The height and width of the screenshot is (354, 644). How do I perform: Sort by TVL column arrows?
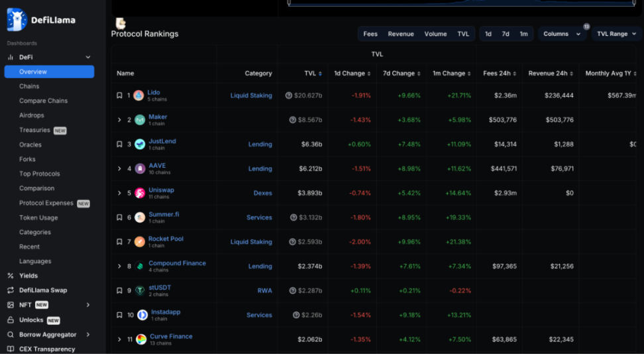pyautogui.click(x=321, y=74)
